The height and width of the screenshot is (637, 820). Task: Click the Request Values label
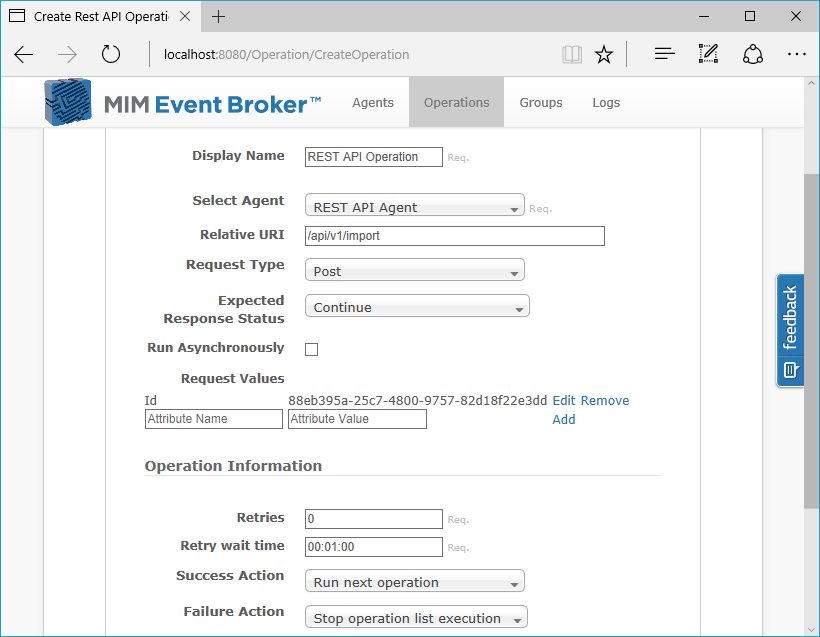233,378
